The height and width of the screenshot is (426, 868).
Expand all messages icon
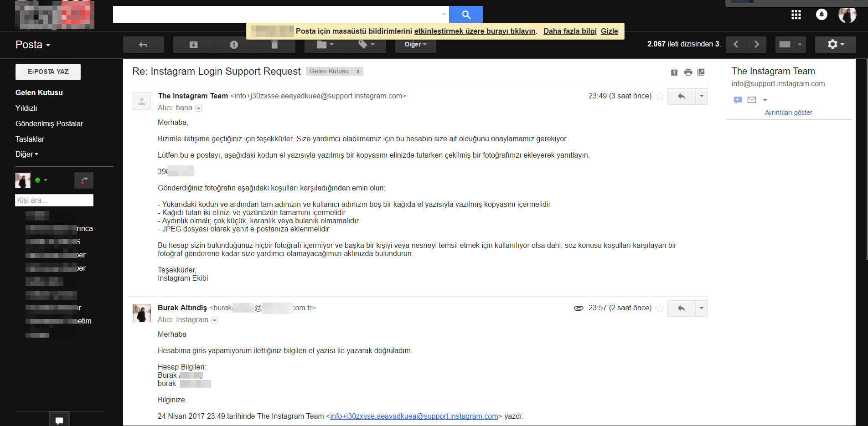(674, 72)
